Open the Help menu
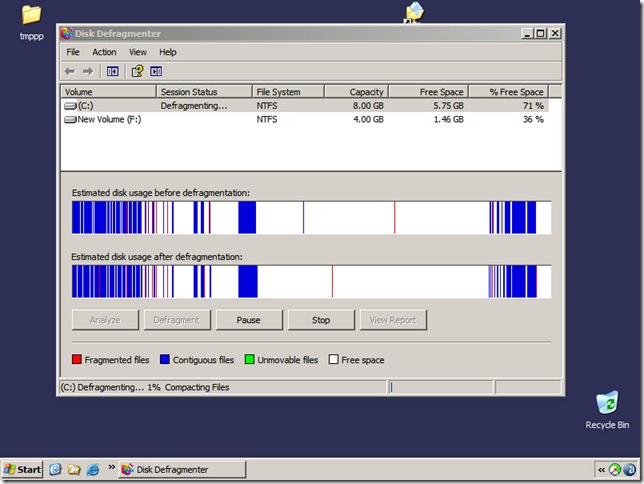Viewport: 644px width, 484px height. click(x=168, y=52)
